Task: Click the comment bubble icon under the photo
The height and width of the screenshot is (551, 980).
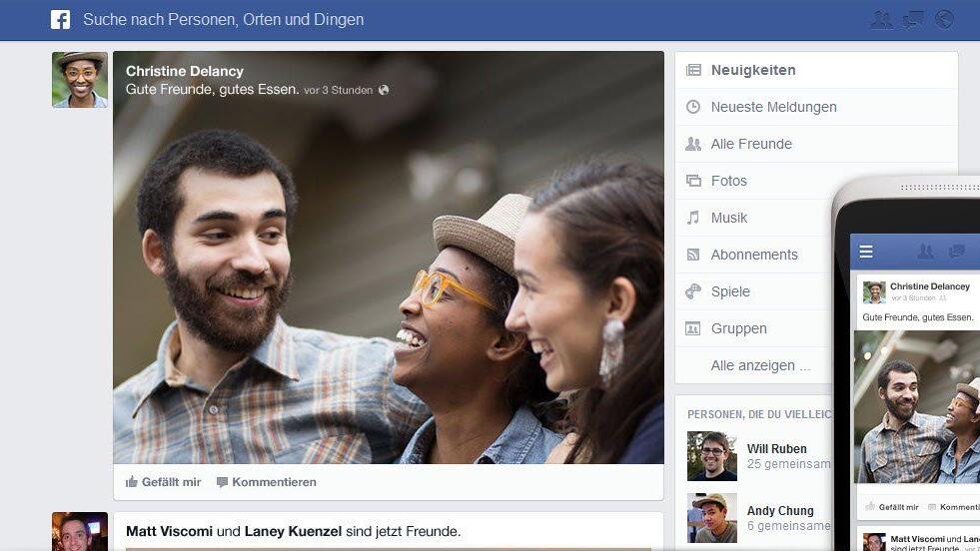Action: 222,482
